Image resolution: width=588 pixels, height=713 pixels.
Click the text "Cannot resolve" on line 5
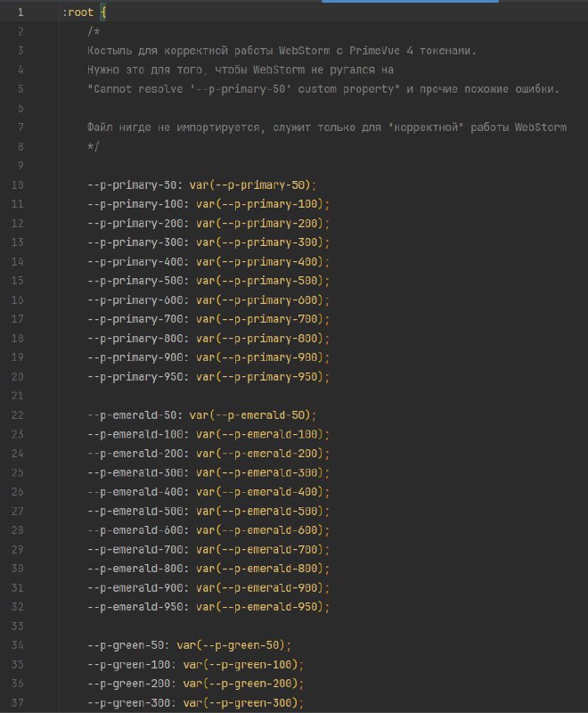click(x=135, y=88)
